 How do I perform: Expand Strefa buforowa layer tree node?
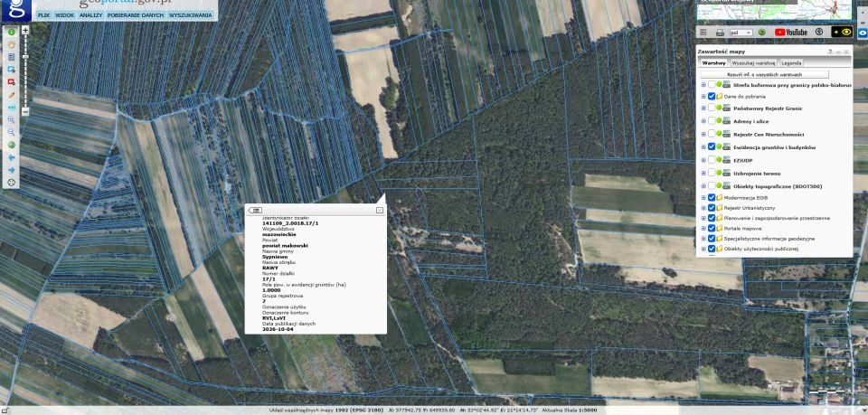tap(703, 85)
